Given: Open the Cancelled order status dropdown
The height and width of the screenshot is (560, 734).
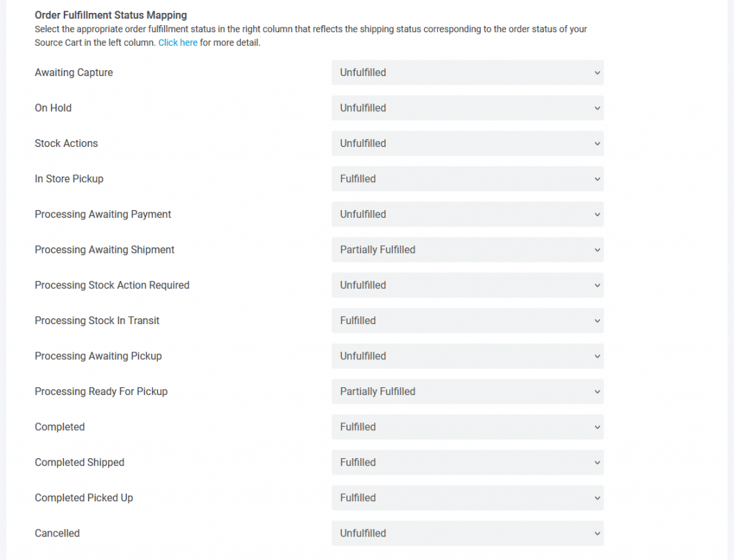Looking at the screenshot, I should [x=467, y=533].
